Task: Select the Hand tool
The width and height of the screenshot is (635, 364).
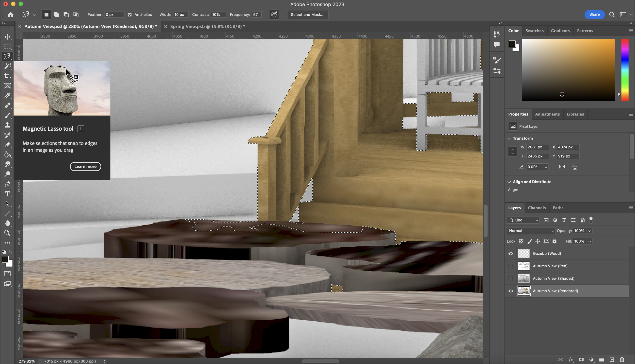Action: 7,223
